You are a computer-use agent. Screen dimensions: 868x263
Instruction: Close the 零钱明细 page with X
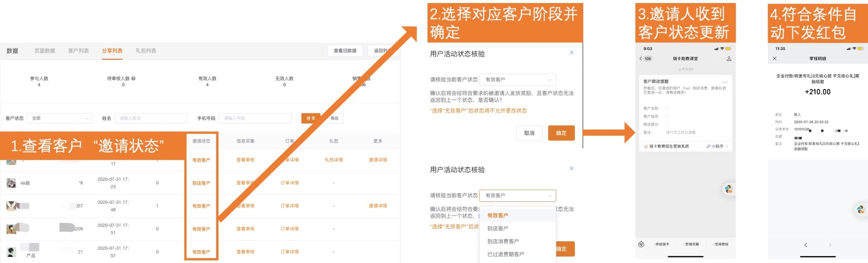pos(775,58)
